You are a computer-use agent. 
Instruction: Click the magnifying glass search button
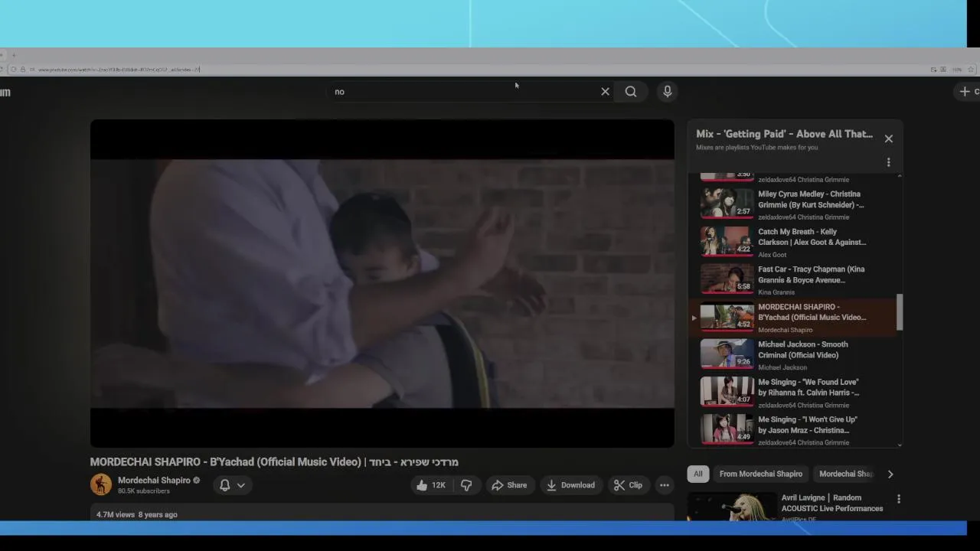(631, 91)
